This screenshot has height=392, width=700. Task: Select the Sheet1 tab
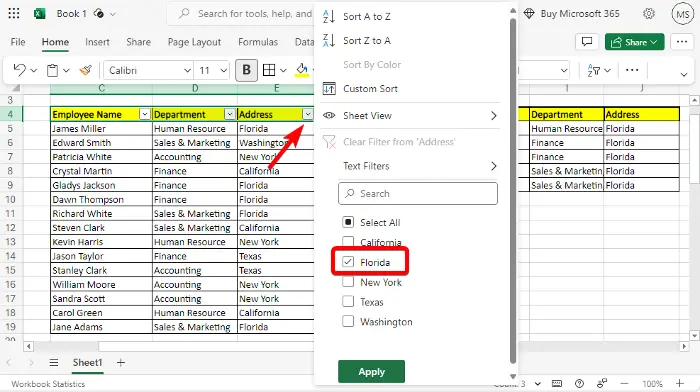pyautogui.click(x=88, y=363)
